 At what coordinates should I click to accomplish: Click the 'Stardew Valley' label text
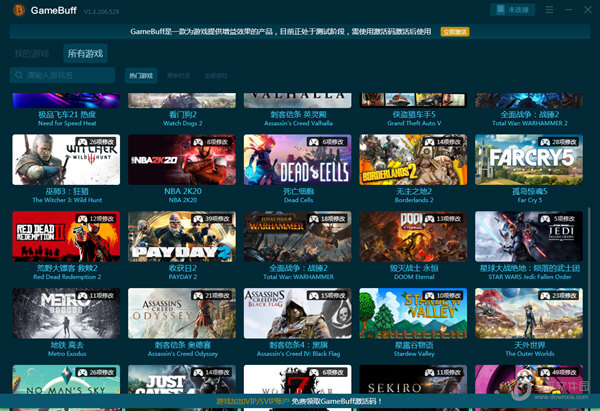(x=414, y=354)
